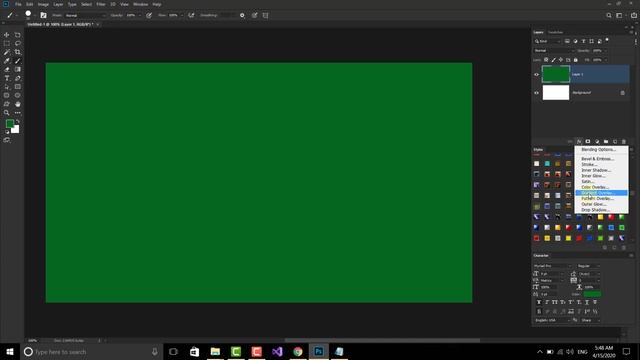Open the font style Regular dropdown
Screen dimensions: 640x360
[589, 266]
